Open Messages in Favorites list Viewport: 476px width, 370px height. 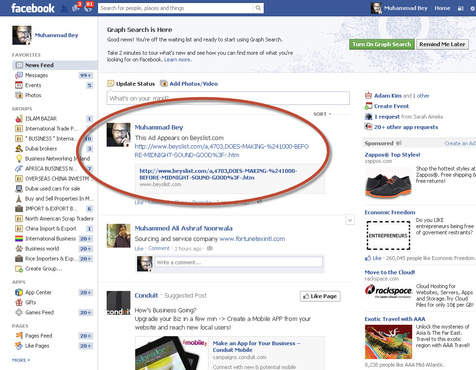tap(37, 75)
